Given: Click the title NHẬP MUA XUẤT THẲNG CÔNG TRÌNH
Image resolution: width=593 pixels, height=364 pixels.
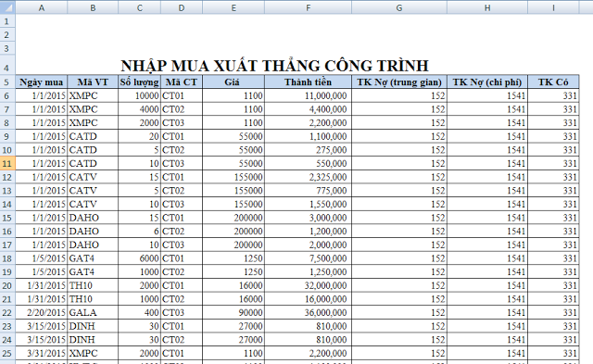Looking at the screenshot, I should click(x=274, y=66).
